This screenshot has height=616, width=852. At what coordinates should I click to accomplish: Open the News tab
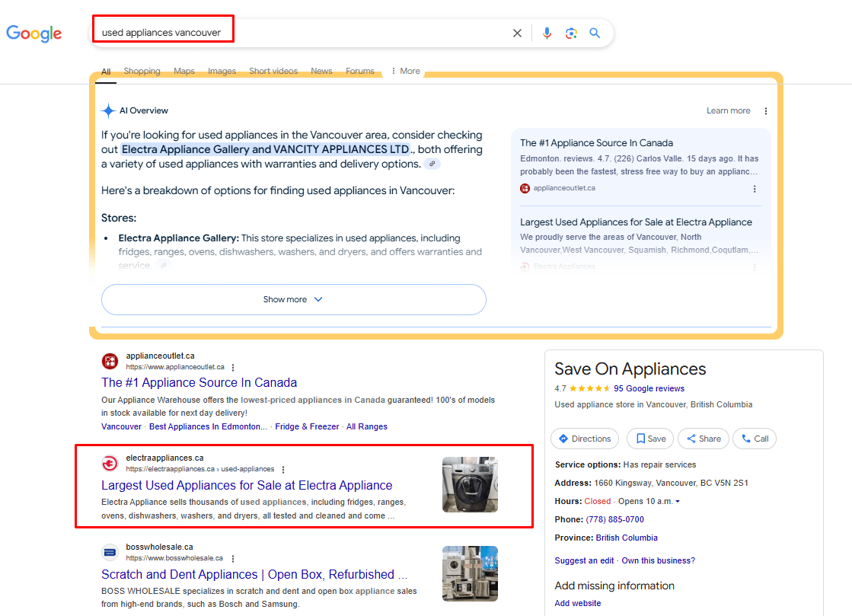point(321,71)
